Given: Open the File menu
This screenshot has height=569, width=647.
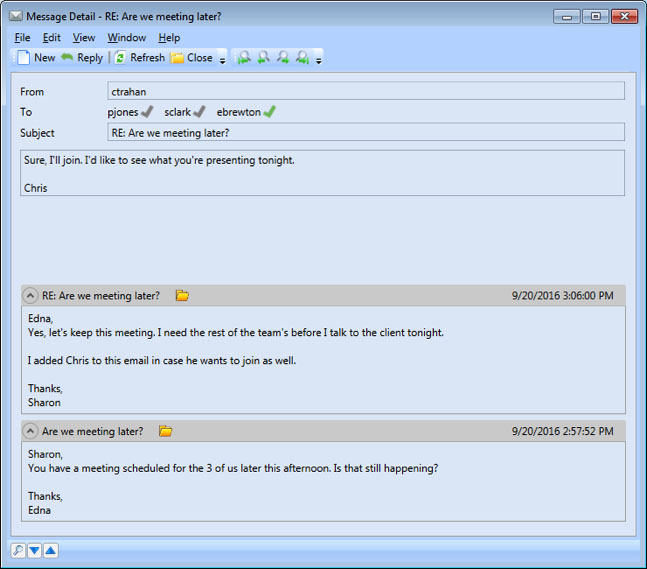Looking at the screenshot, I should click(22, 38).
